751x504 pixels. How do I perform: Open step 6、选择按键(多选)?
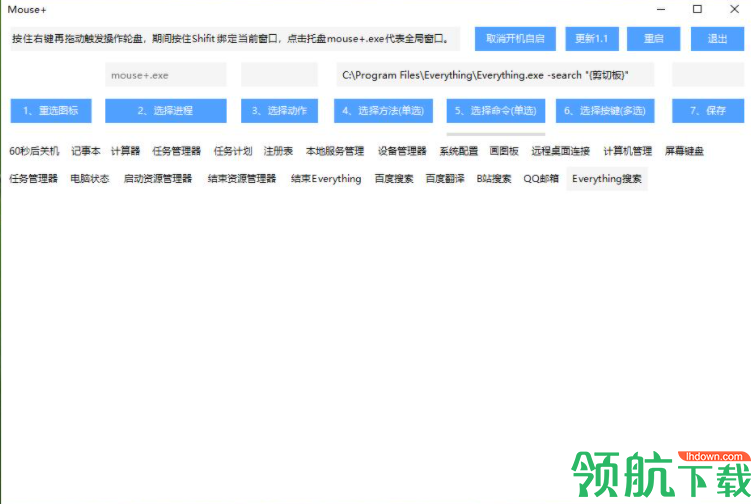(605, 111)
